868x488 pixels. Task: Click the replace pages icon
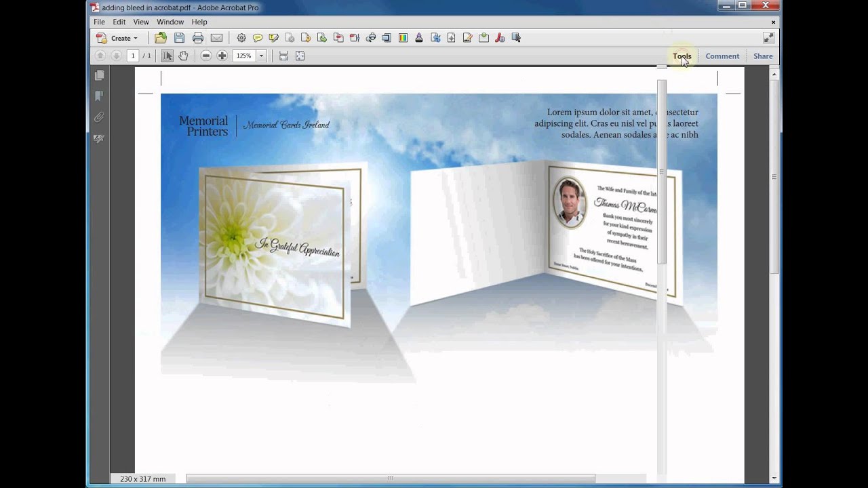[x=338, y=38]
